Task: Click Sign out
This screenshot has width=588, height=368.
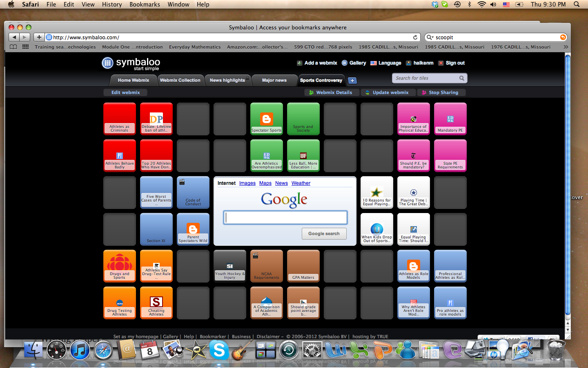Action: tap(452, 63)
